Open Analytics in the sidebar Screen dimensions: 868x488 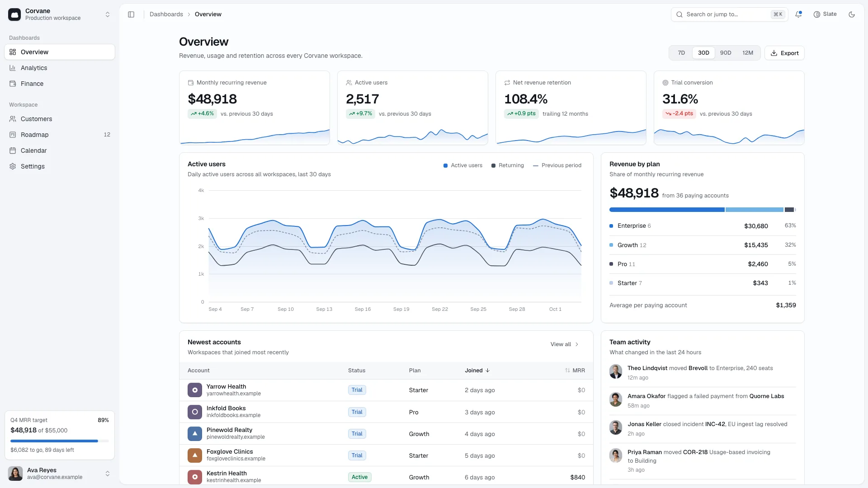(60, 68)
